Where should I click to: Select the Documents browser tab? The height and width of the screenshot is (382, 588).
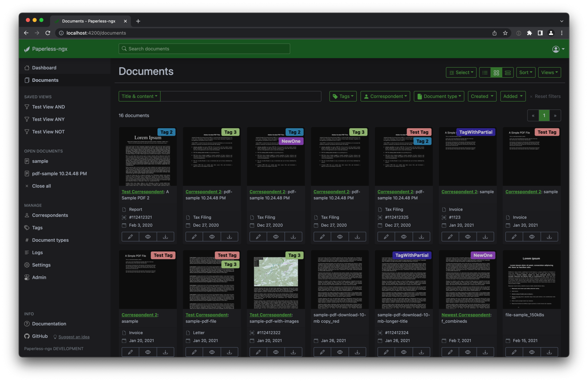pyautogui.click(x=89, y=21)
